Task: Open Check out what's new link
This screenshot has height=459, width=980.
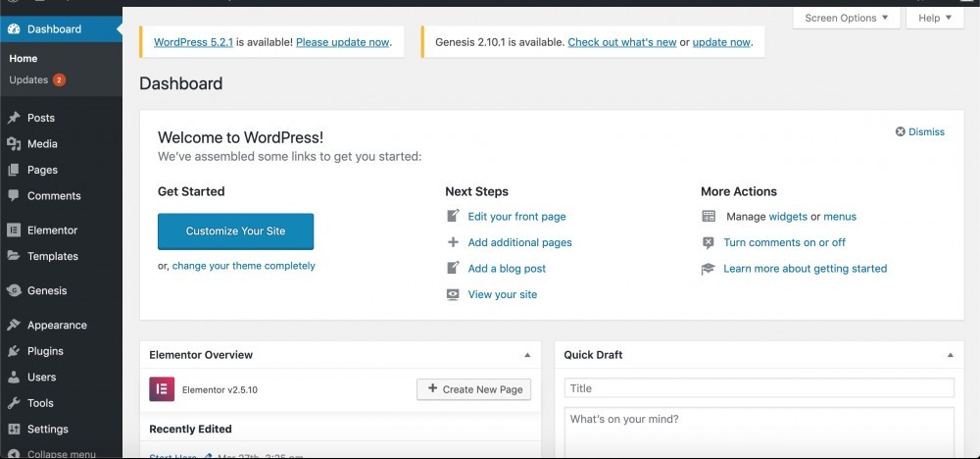Action: (x=622, y=42)
